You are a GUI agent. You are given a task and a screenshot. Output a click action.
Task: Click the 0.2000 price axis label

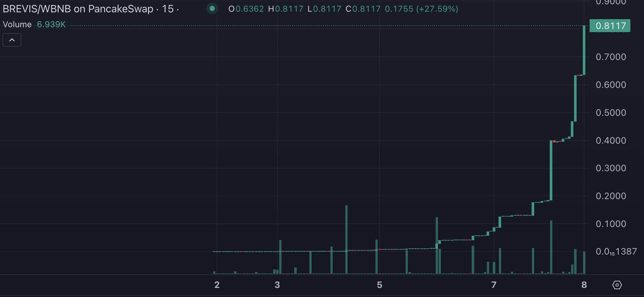tap(611, 196)
